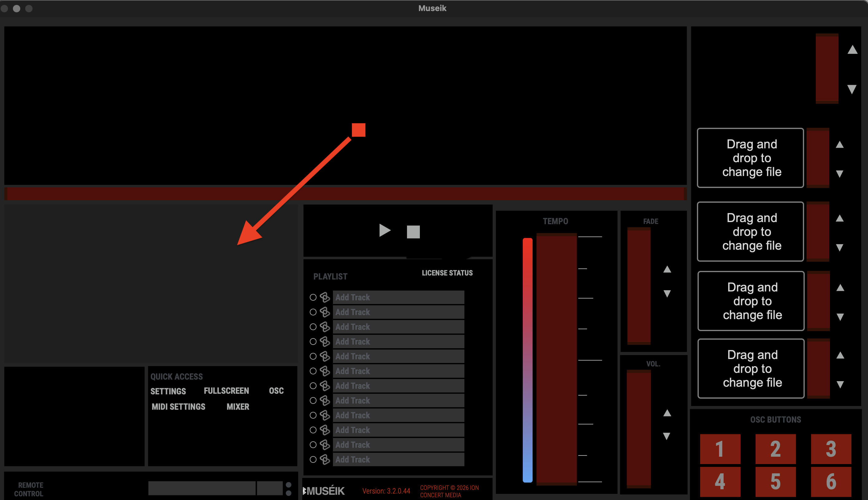Trigger OSC button 3
Screen dimensions: 868x500
click(831, 449)
